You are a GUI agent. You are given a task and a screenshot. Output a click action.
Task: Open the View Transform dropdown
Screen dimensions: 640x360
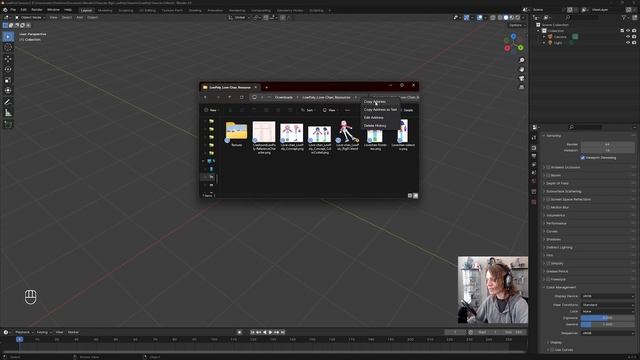608,305
